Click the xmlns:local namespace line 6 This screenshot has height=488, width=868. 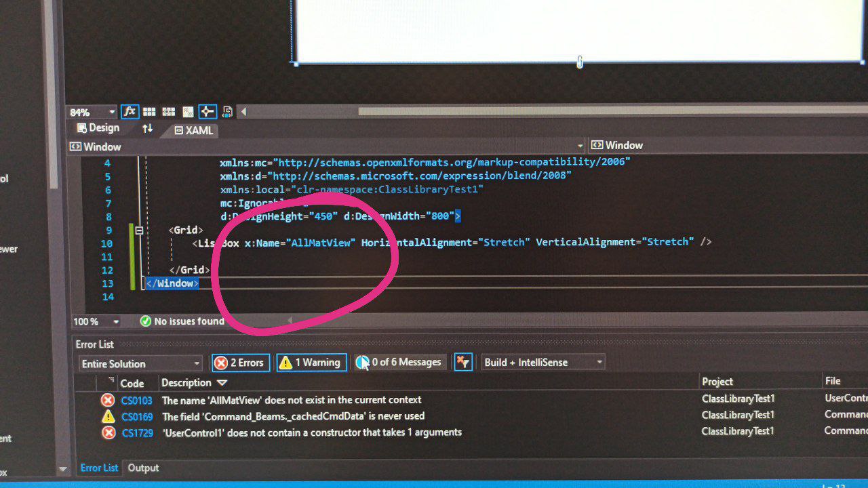coord(351,189)
